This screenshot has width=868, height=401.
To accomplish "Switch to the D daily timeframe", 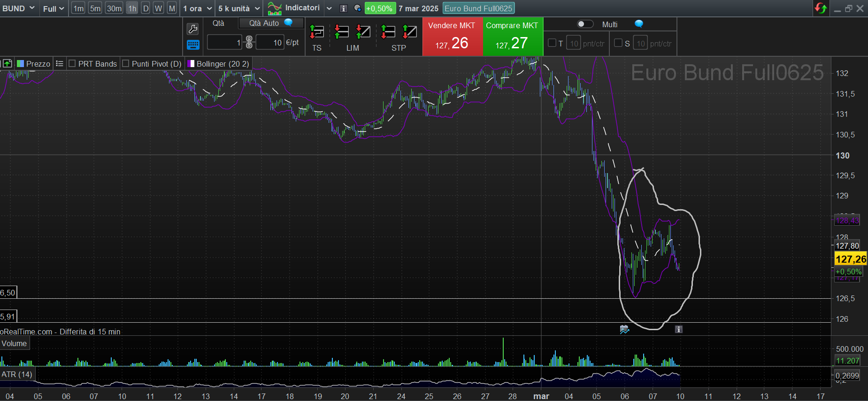I will [x=146, y=8].
